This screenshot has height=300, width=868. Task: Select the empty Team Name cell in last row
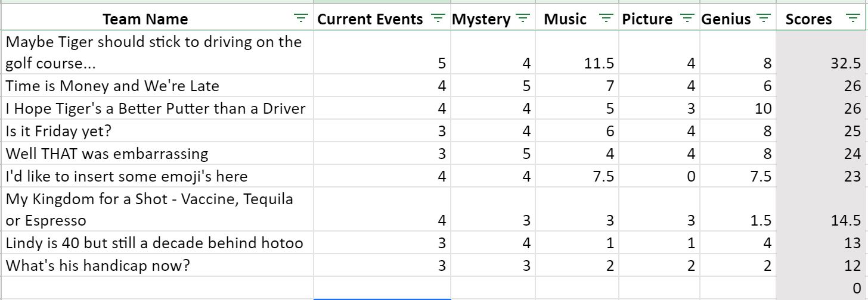point(157,287)
